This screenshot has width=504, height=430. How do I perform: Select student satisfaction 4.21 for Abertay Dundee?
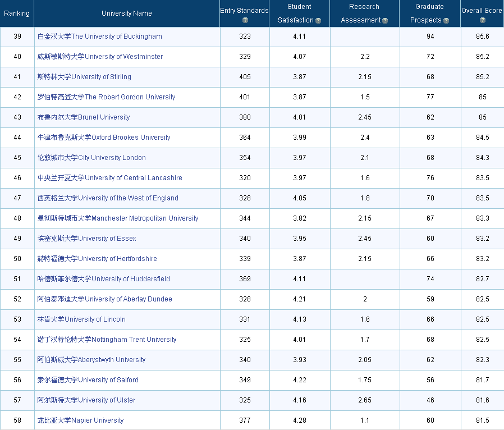(300, 299)
